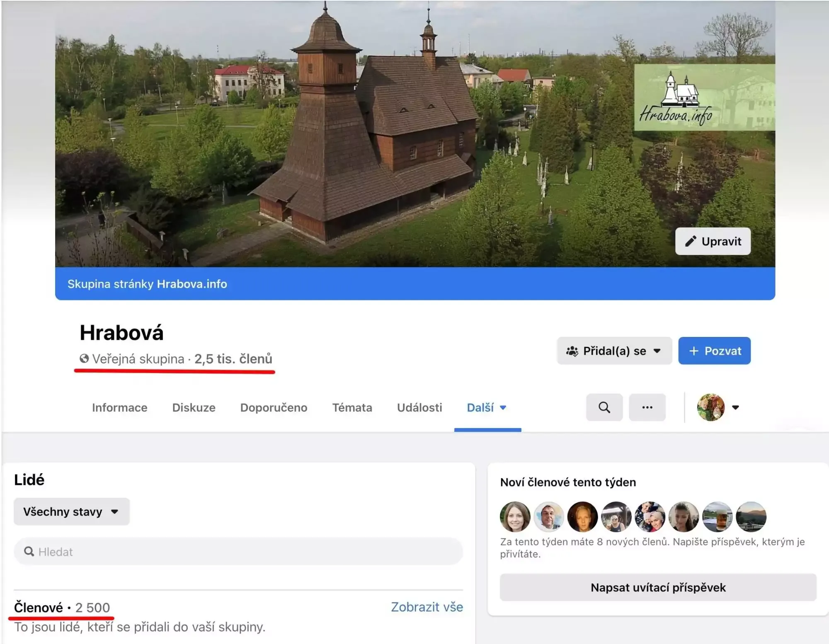Open the Události tab

click(x=419, y=408)
